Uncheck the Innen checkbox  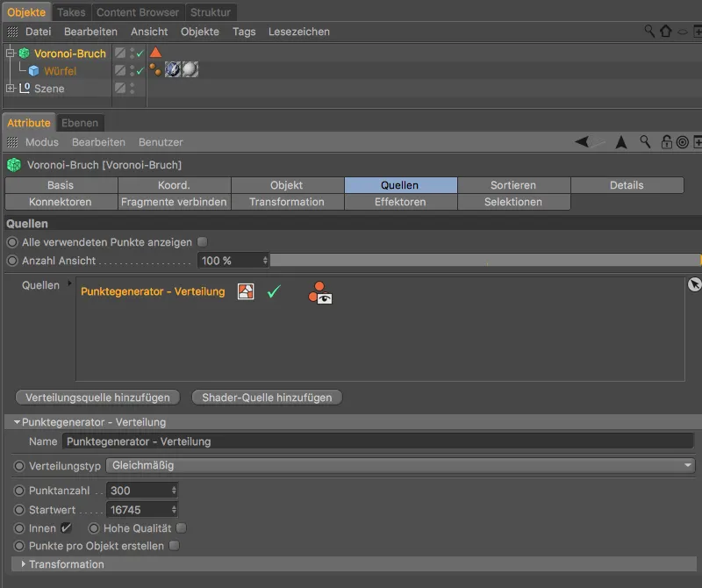67,528
